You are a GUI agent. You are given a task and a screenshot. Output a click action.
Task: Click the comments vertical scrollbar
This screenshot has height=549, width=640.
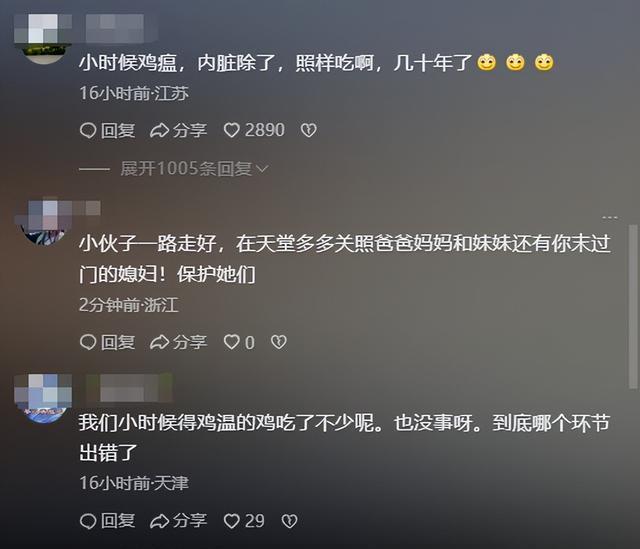tap(633, 306)
